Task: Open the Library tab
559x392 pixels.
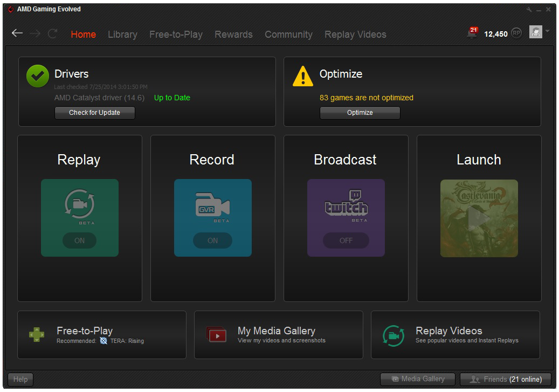Action: pyautogui.click(x=123, y=35)
